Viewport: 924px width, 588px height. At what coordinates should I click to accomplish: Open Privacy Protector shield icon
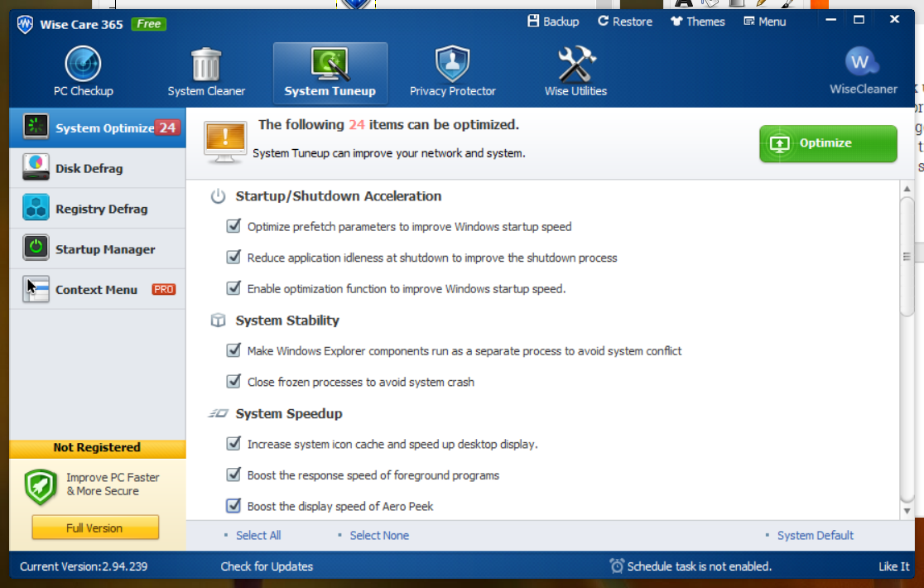452,64
